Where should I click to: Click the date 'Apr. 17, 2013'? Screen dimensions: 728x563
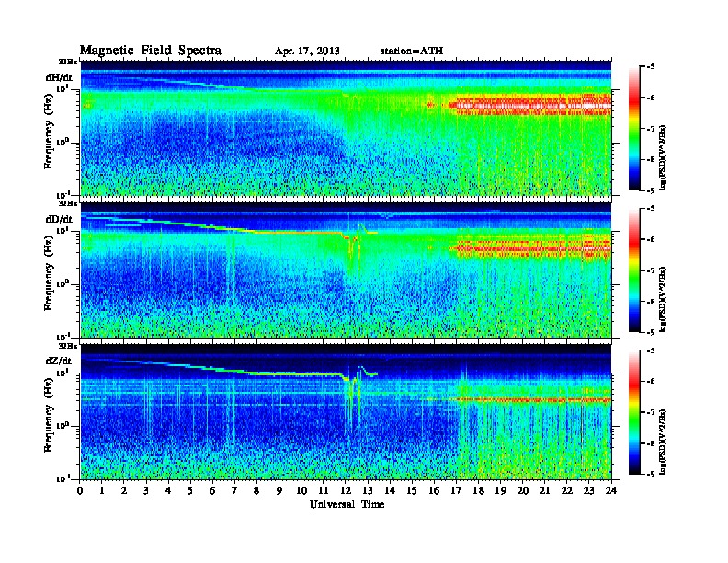coord(307,51)
